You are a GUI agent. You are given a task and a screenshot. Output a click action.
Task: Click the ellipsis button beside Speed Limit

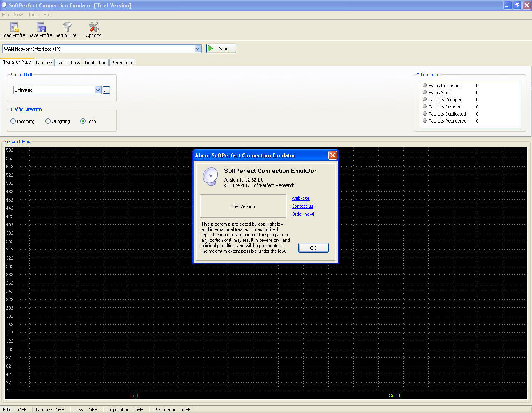pos(106,90)
